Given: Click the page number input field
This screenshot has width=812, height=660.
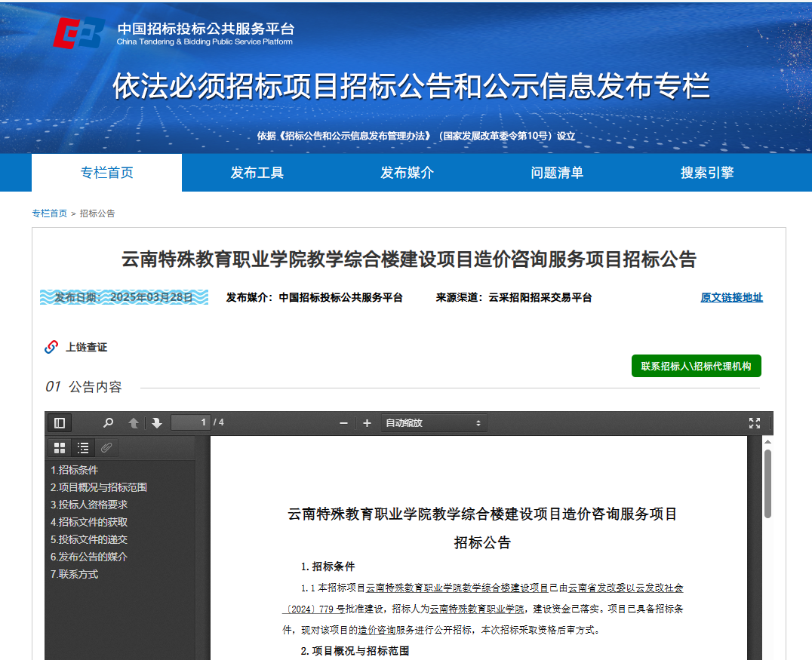Looking at the screenshot, I should [x=189, y=422].
